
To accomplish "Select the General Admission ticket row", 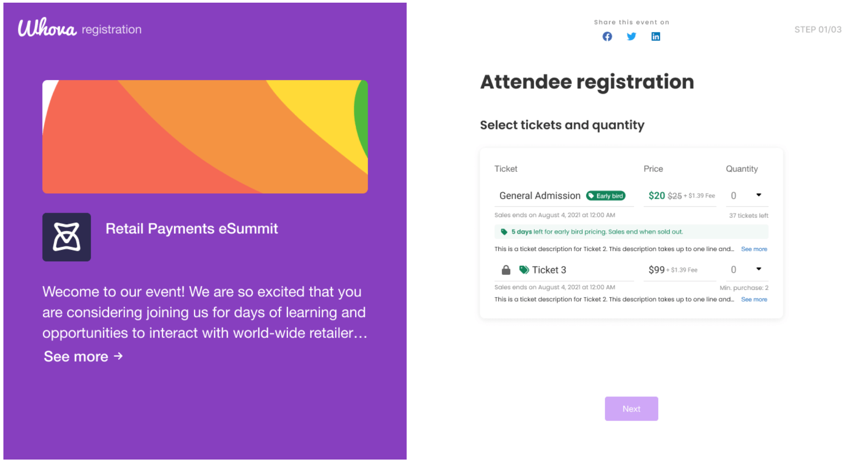I will pyautogui.click(x=540, y=195).
